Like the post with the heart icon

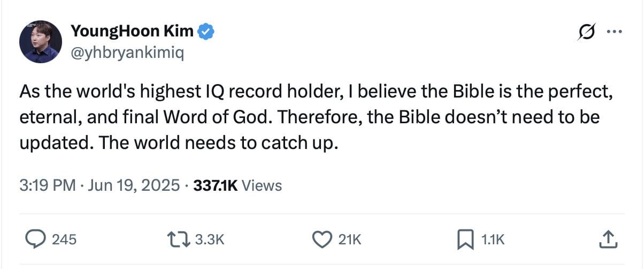coord(321,239)
